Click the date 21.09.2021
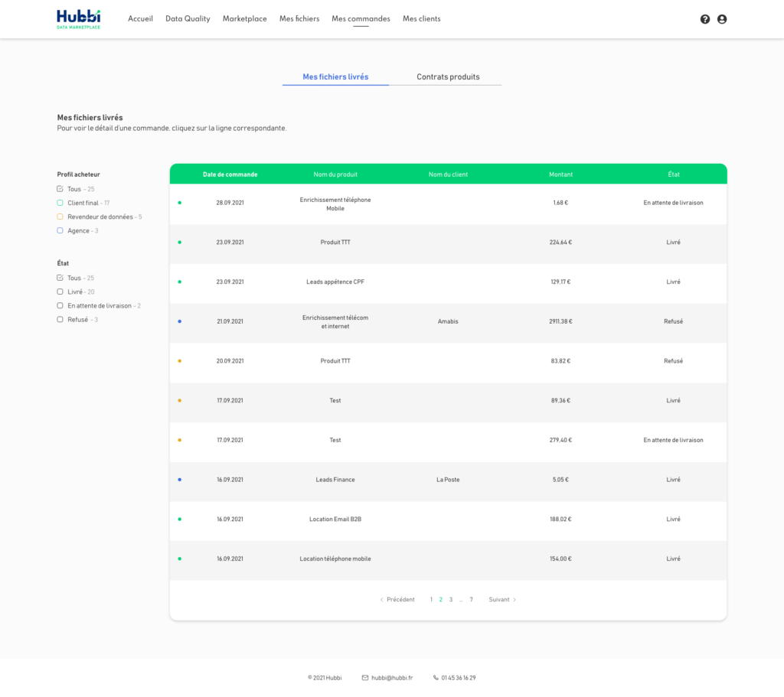Screen dimensions: 784x697 coord(230,321)
